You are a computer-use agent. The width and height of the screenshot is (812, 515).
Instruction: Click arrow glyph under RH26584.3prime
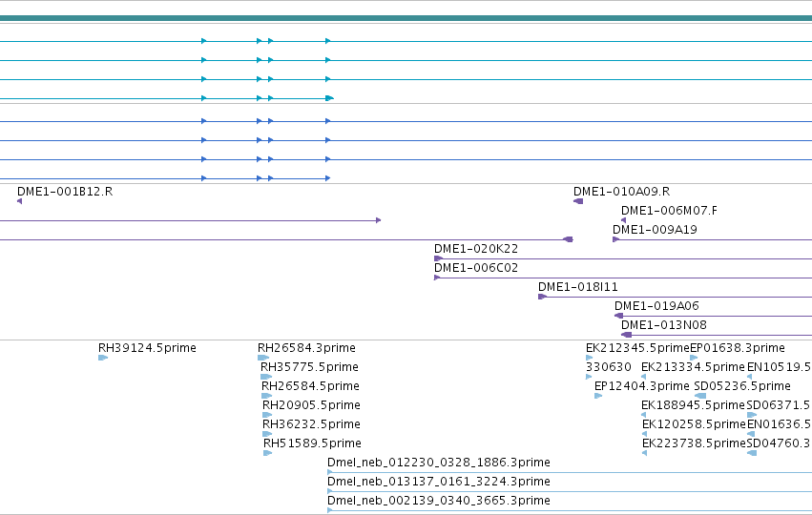click(263, 358)
